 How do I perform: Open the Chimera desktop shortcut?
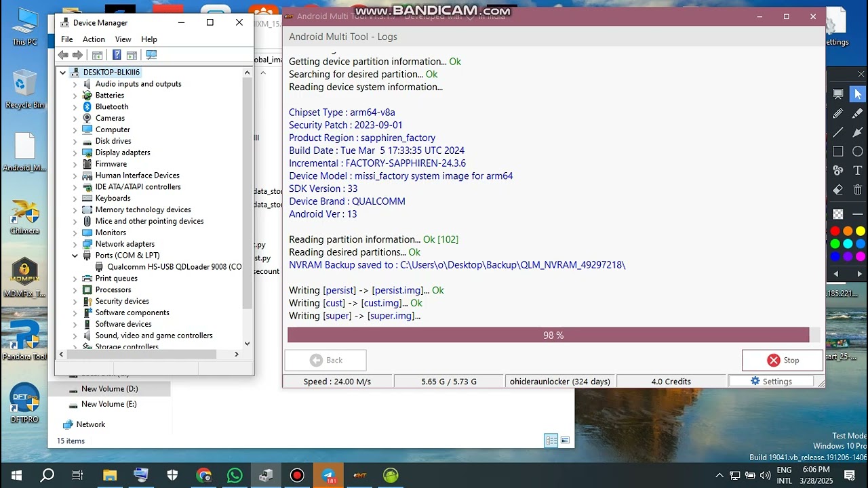[x=24, y=217]
